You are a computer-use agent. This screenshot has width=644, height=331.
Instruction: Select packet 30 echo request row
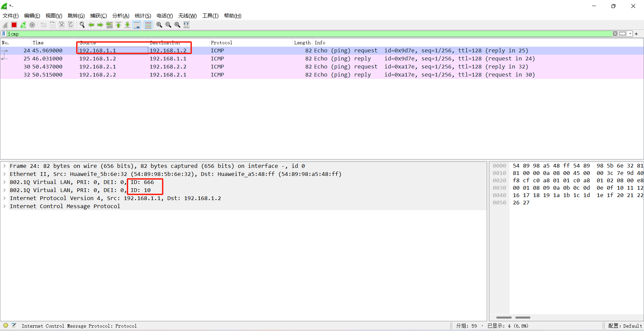click(322, 67)
